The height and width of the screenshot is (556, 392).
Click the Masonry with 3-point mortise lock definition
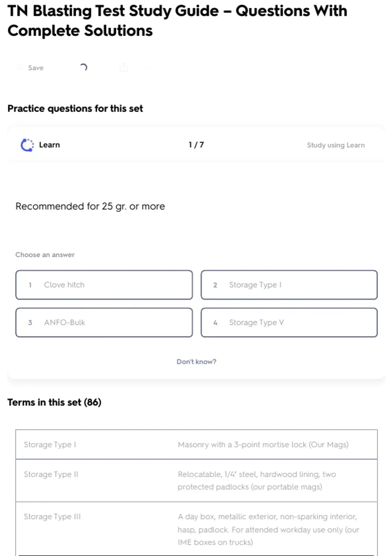coord(263,444)
